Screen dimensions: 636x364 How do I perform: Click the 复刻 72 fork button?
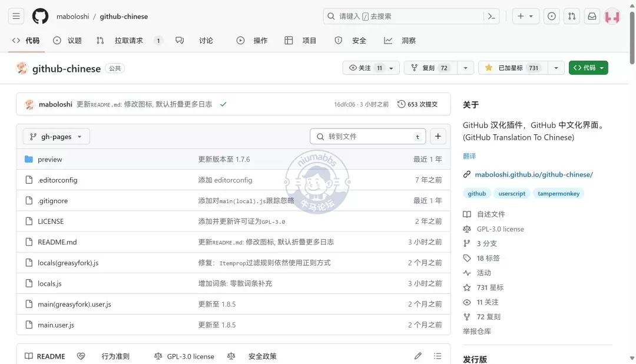coord(430,68)
